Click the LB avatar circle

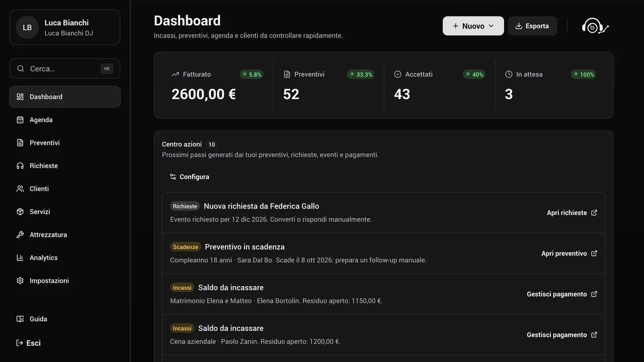click(x=27, y=27)
